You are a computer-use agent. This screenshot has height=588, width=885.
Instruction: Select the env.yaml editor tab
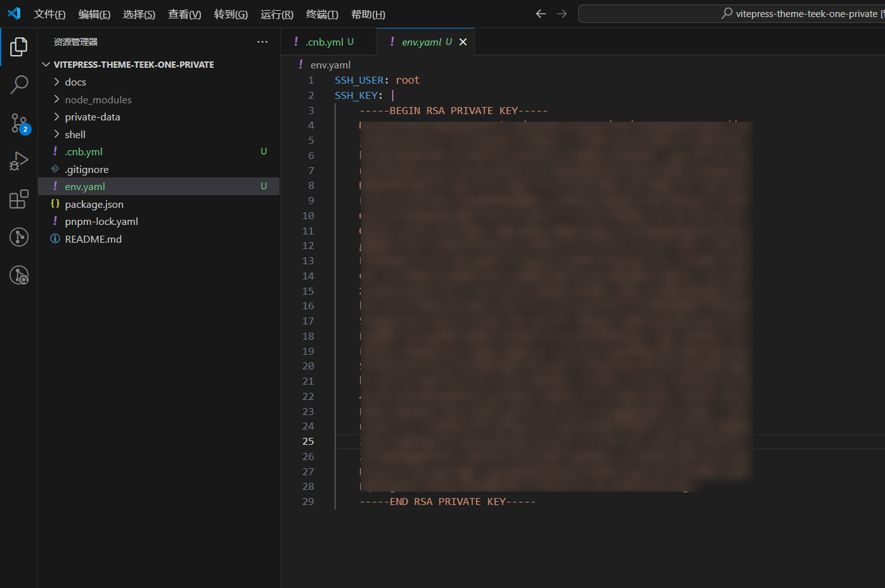click(425, 42)
